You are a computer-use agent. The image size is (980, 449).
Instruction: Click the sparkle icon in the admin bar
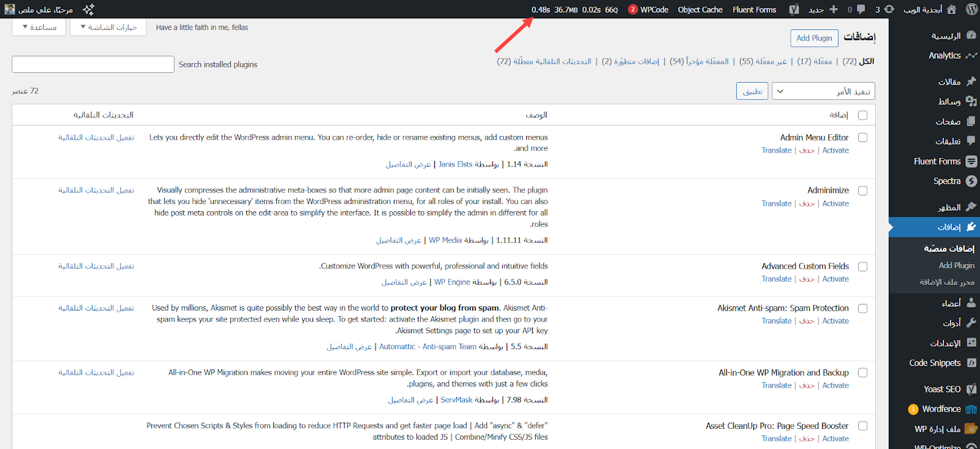tap(88, 9)
